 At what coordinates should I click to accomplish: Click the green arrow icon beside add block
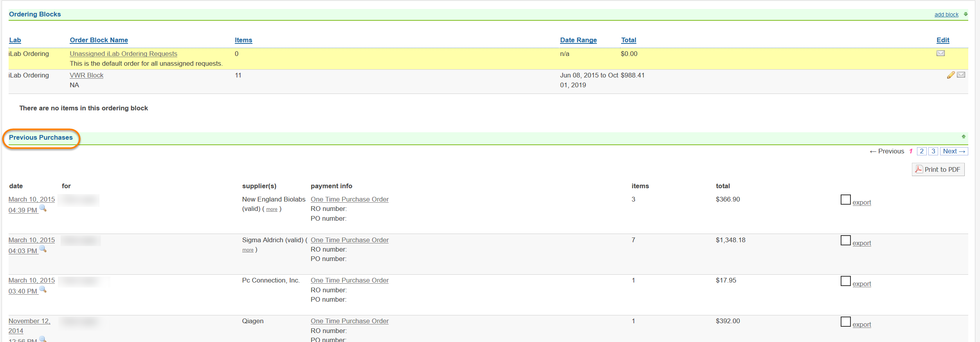point(966,14)
